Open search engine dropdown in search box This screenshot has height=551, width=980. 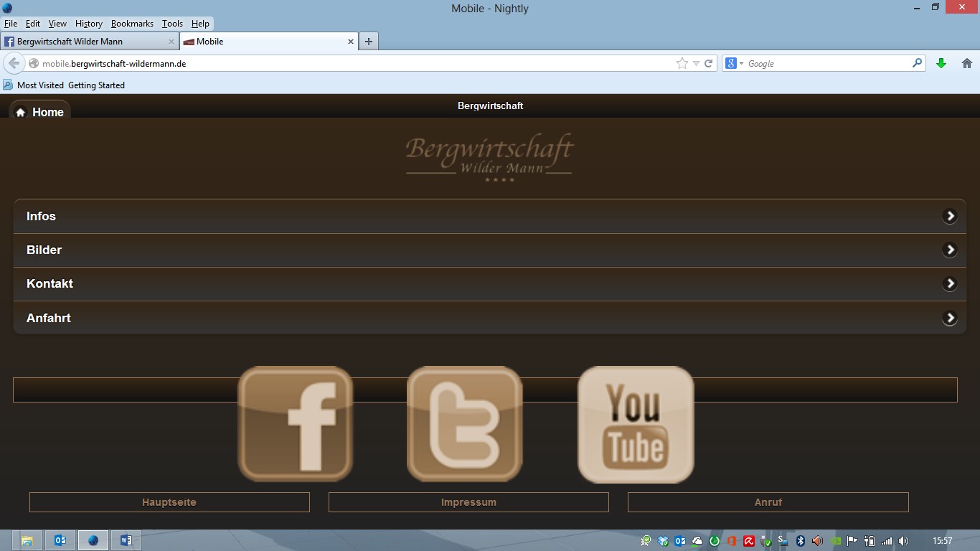734,63
